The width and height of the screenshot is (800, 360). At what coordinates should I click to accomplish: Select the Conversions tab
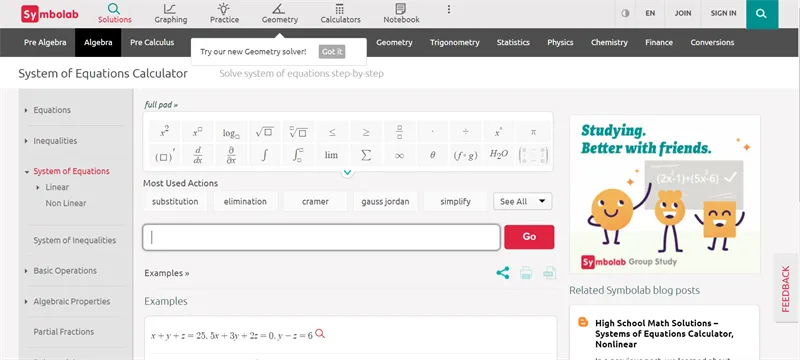coord(712,42)
